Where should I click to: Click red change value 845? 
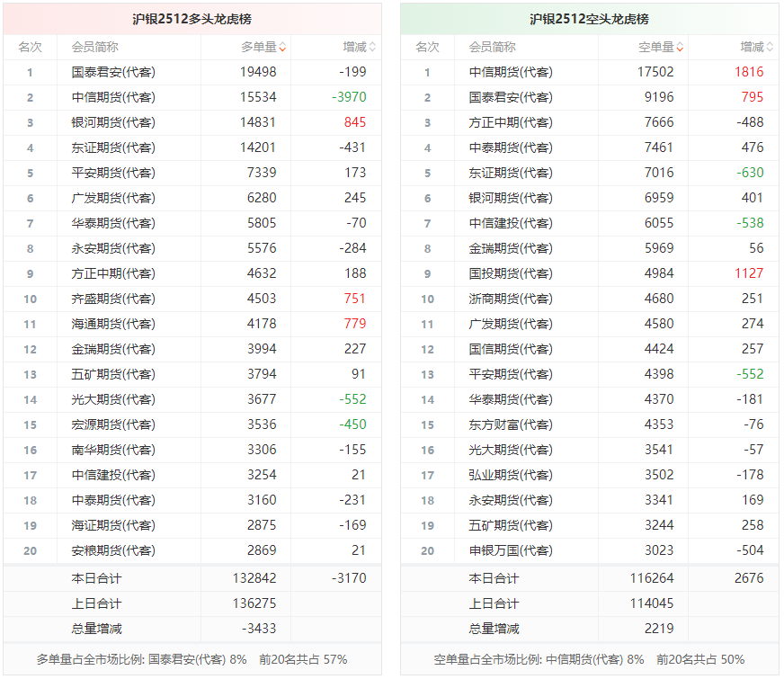(355, 122)
